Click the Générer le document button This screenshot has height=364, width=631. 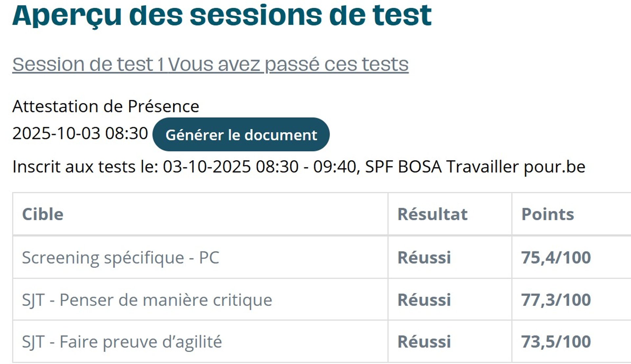pos(241,134)
